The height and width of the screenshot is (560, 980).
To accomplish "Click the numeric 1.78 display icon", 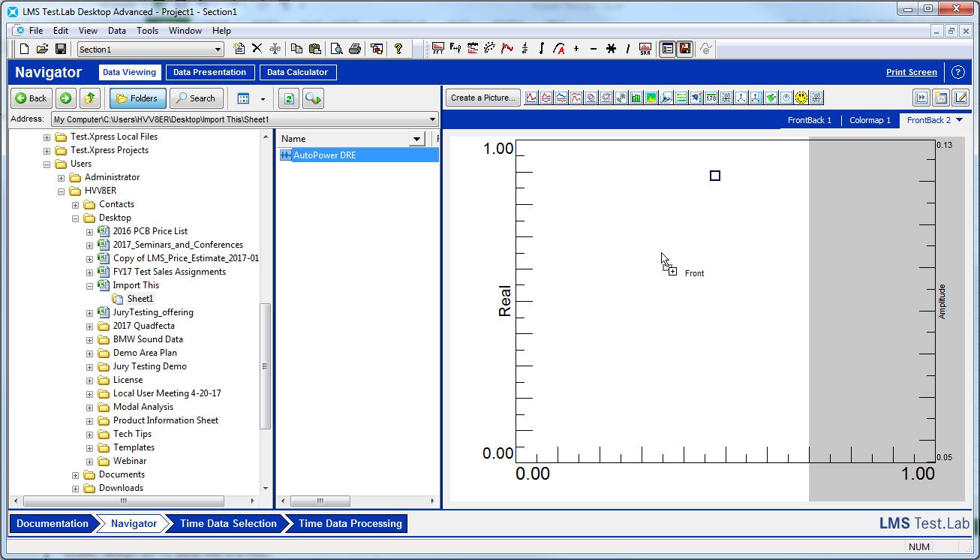I will (x=711, y=98).
